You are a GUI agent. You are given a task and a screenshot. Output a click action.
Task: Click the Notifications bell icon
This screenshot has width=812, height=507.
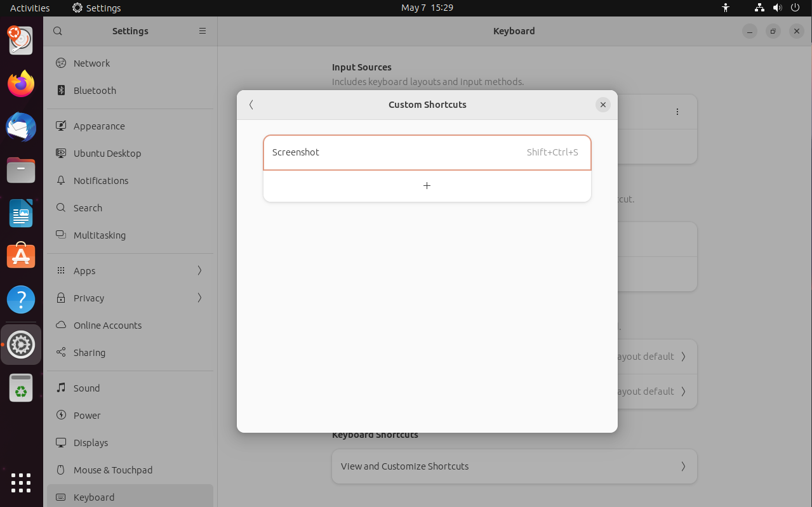pyautogui.click(x=61, y=180)
